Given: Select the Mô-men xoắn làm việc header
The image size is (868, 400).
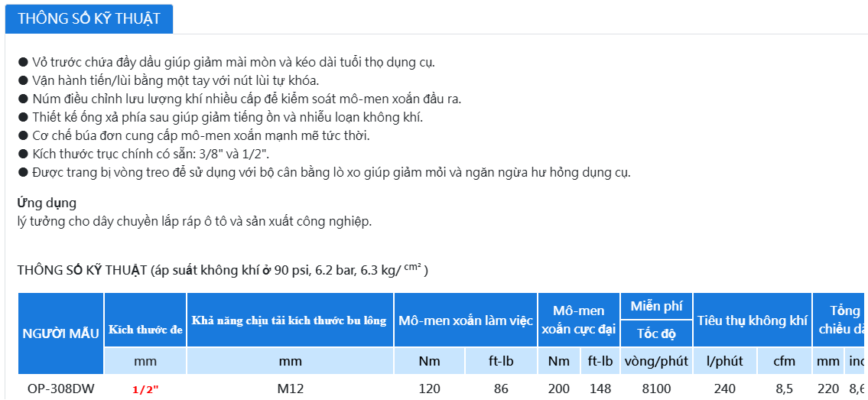Looking at the screenshot, I should [466, 320].
